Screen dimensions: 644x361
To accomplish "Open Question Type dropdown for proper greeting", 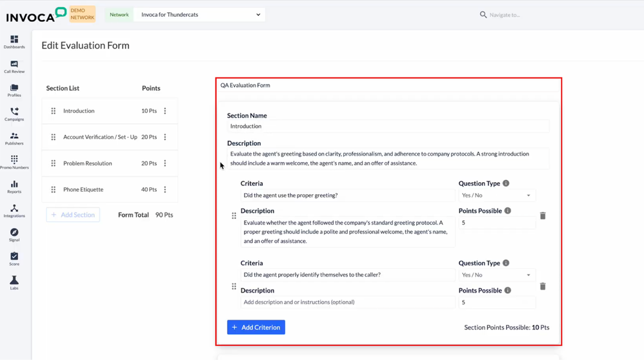I will 496,196.
